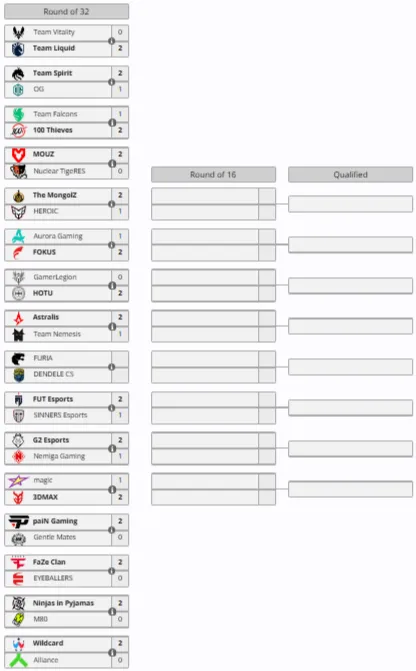The height and width of the screenshot is (671, 416).
Task: Click the MOUZ red heart logo
Action: (18, 155)
